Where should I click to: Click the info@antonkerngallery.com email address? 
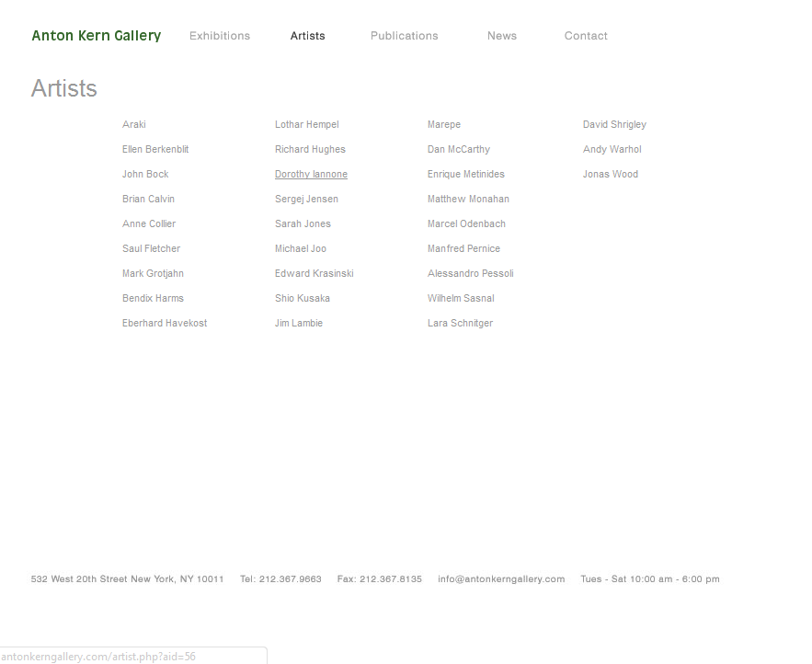(x=501, y=579)
